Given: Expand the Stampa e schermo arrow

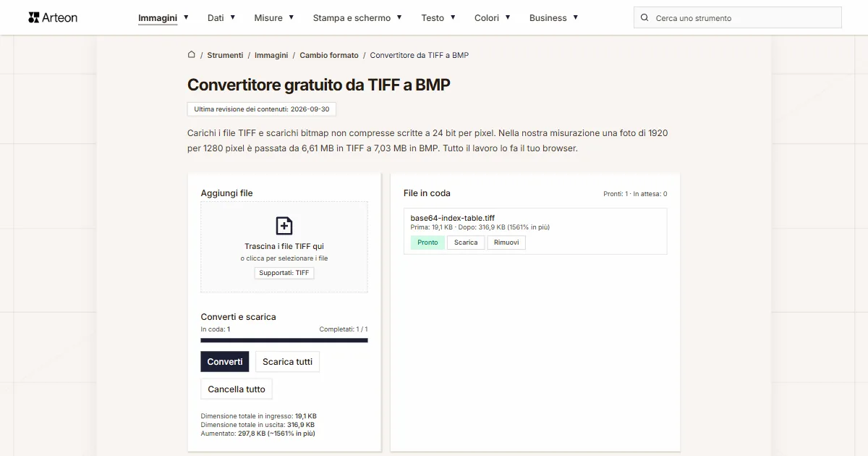Looking at the screenshot, I should point(399,17).
